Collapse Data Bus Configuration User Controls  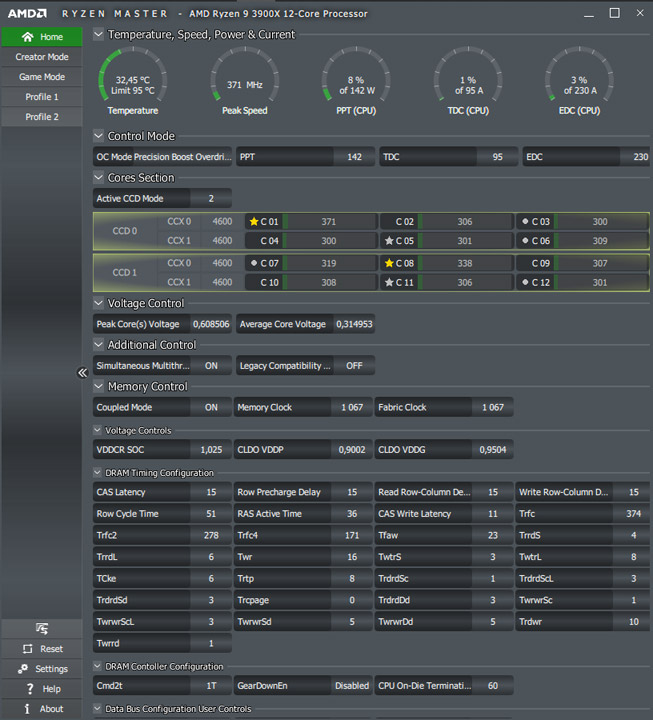click(97, 709)
